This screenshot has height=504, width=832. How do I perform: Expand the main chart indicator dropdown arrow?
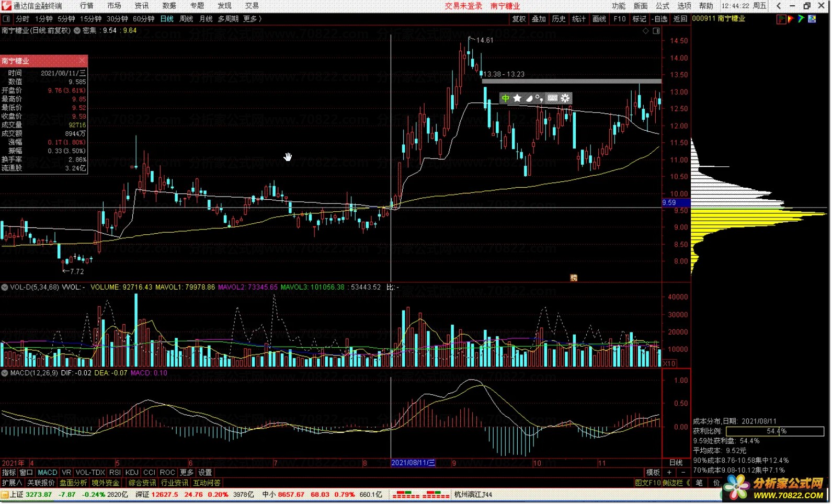(x=77, y=30)
